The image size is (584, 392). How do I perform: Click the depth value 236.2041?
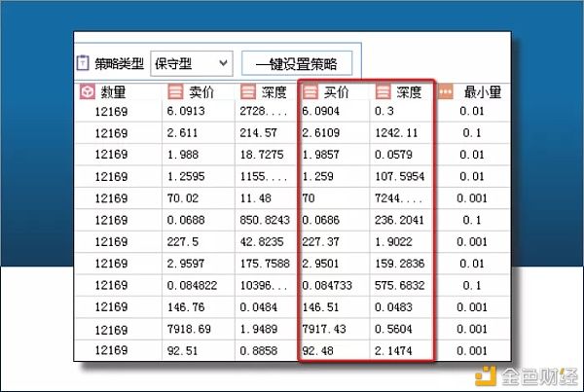[x=400, y=220]
